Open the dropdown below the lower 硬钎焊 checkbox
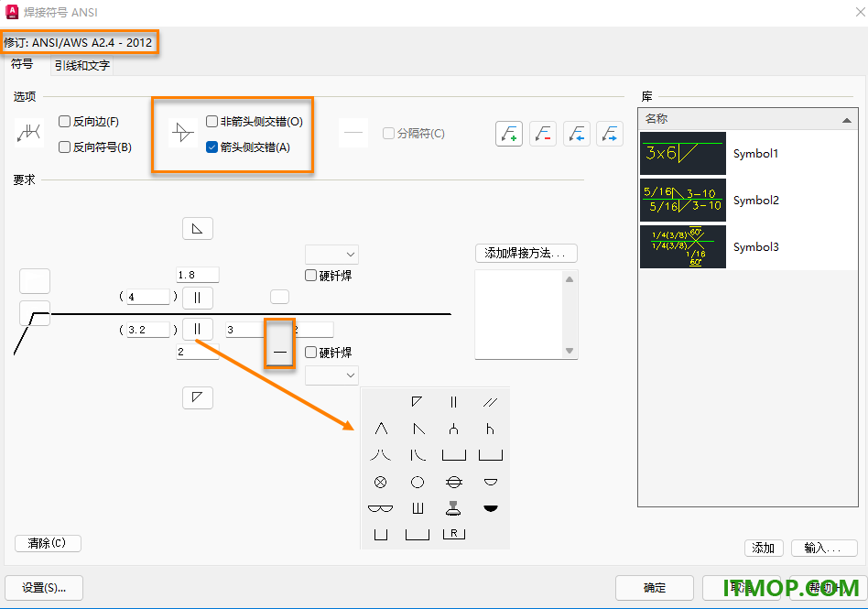The width and height of the screenshot is (868, 609). [331, 375]
